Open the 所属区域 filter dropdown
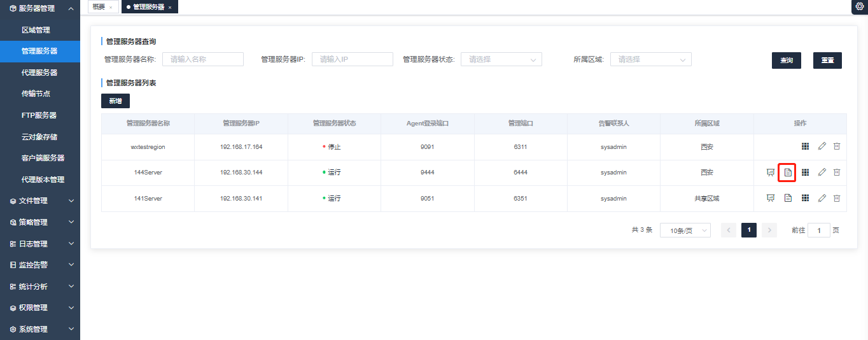The width and height of the screenshot is (868, 340). 650,59
